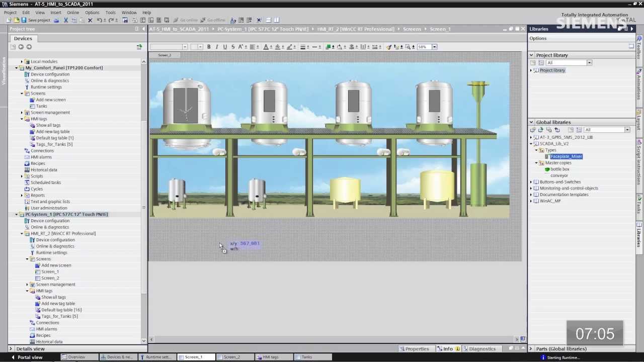Click the font color A icon
The height and width of the screenshot is (362, 644).
coord(266,47)
